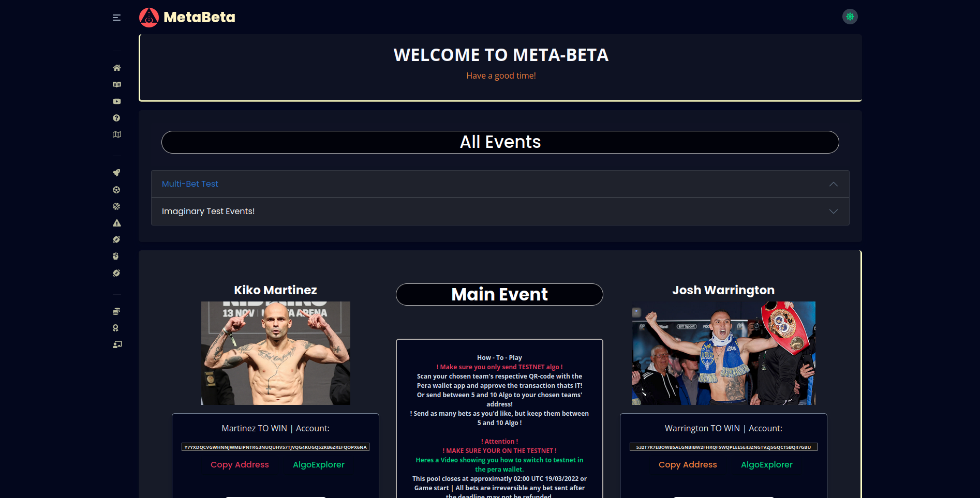Click the Martinez account address field

click(x=275, y=447)
